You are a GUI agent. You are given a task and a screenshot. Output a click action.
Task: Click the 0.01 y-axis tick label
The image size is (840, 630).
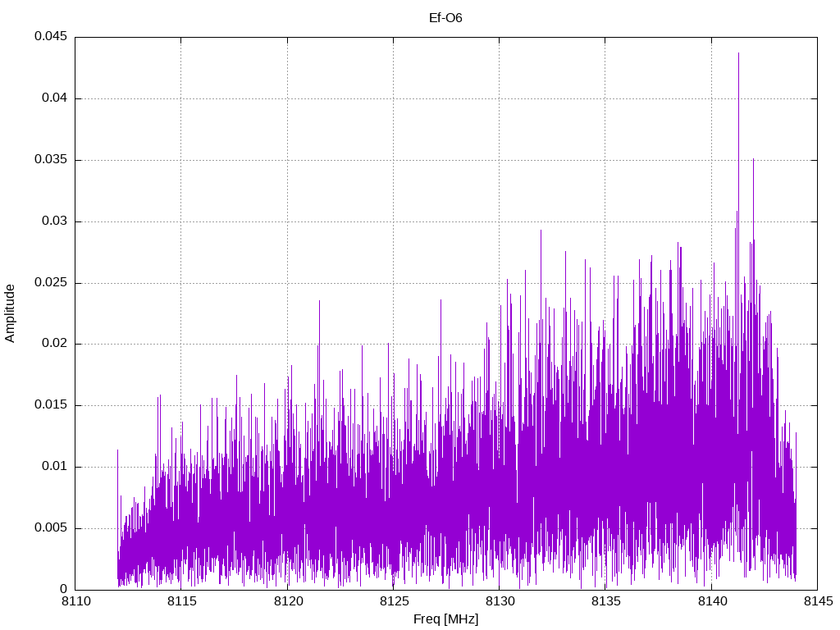(x=55, y=466)
